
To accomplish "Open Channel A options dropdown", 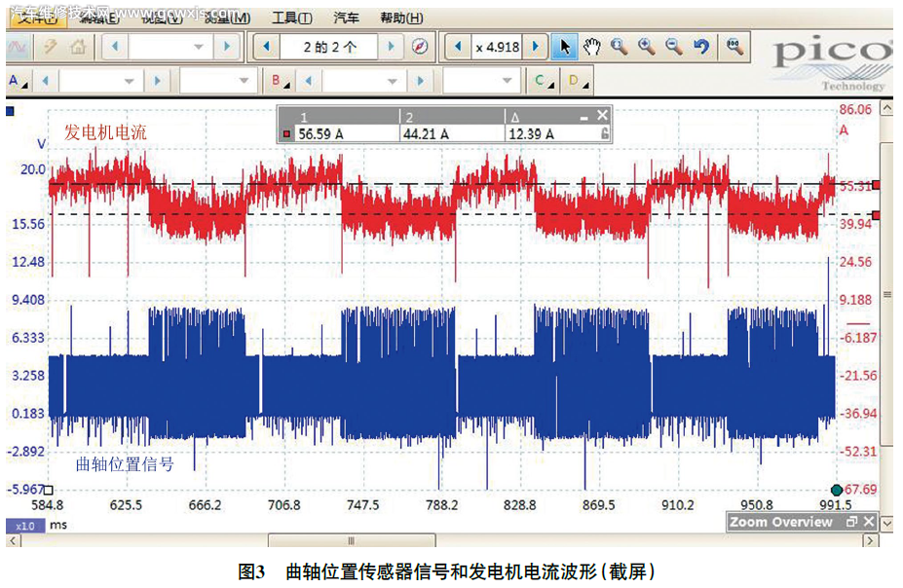I will pos(17,81).
